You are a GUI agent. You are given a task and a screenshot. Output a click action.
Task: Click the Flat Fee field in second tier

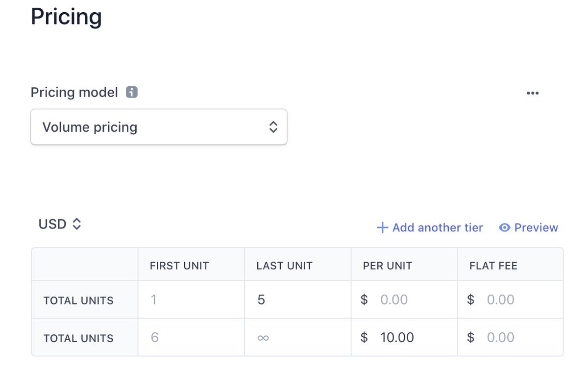[x=511, y=337]
